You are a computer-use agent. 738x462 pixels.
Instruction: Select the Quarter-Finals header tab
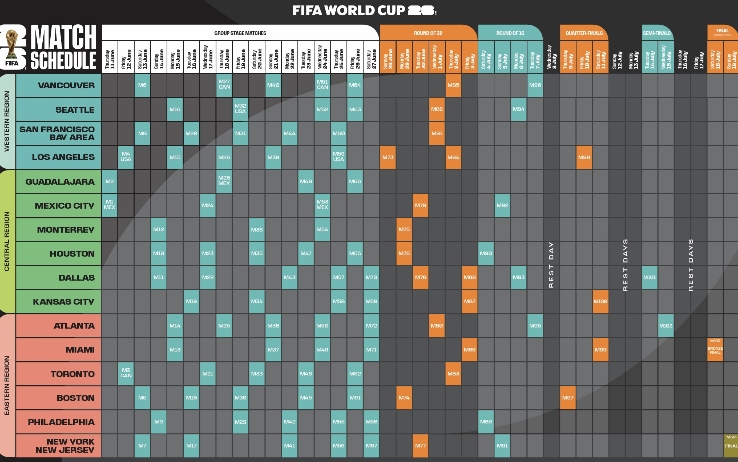pyautogui.click(x=583, y=32)
